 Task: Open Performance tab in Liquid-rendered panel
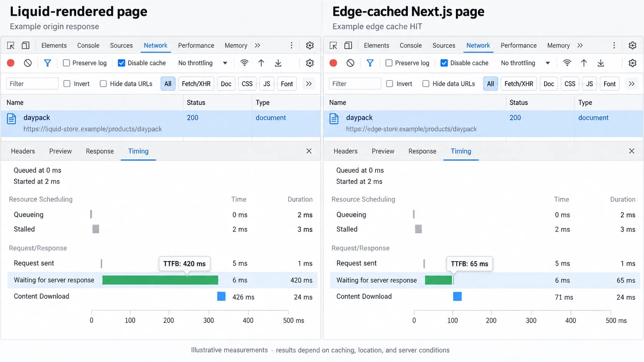[196, 45]
